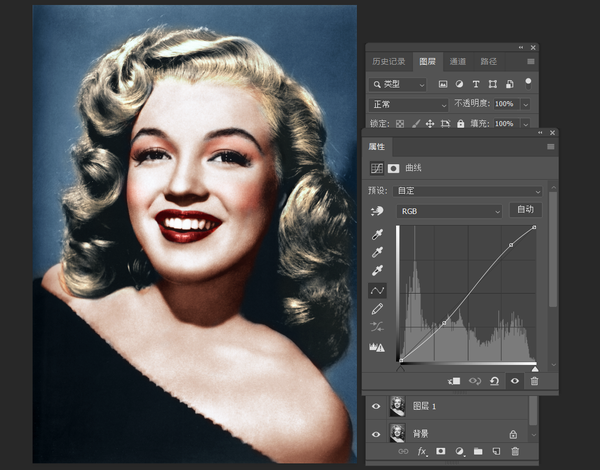Toggle lock position icon

[430, 124]
